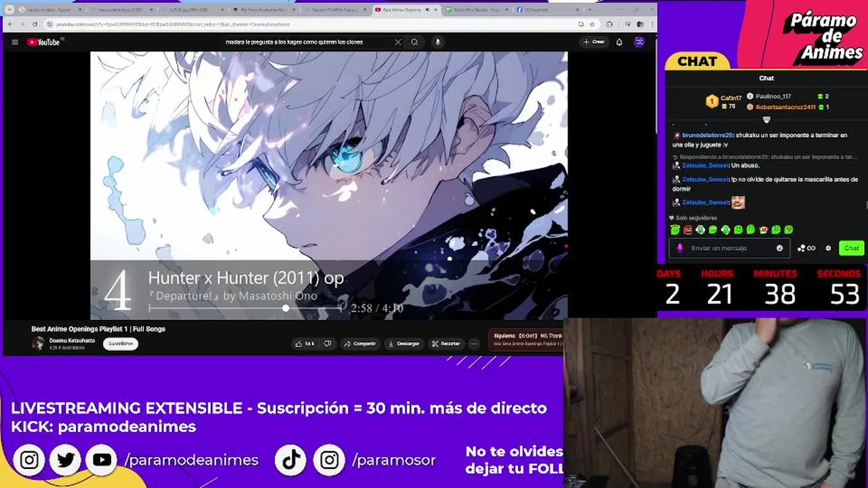Seek video at the progress bar knob
Screen dimensions: 868x488
[x=285, y=308]
